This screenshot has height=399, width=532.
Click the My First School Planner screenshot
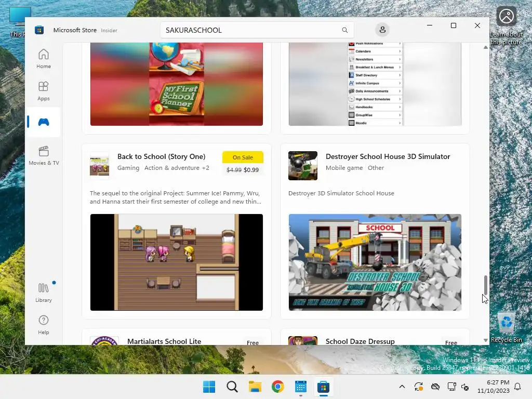click(x=177, y=84)
